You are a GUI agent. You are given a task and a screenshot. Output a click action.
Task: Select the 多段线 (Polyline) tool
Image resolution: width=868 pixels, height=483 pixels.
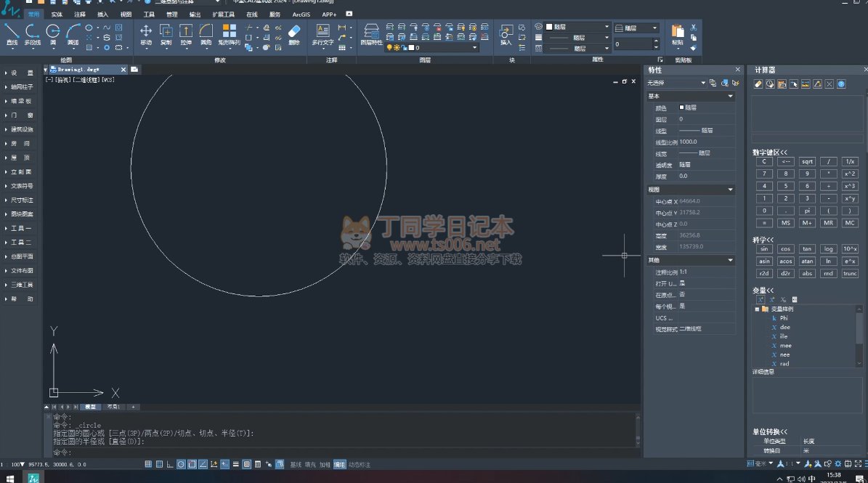(32, 33)
